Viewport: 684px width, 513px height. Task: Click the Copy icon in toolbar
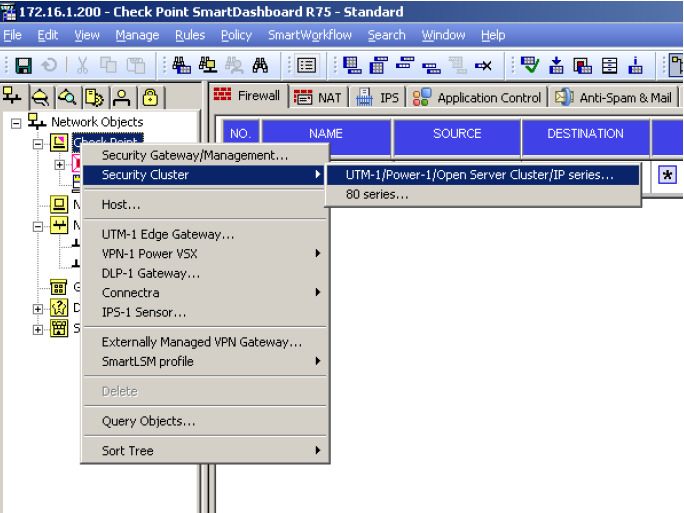coord(108,66)
